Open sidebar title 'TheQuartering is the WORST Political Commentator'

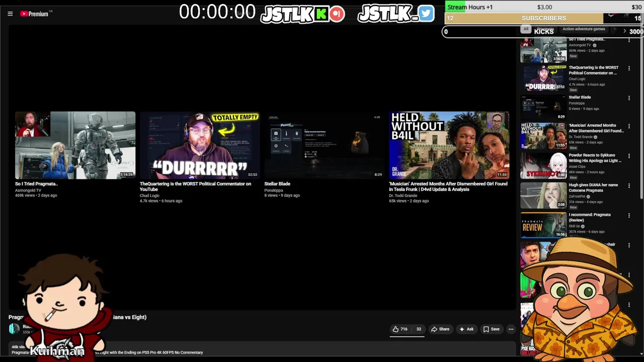[x=594, y=70]
